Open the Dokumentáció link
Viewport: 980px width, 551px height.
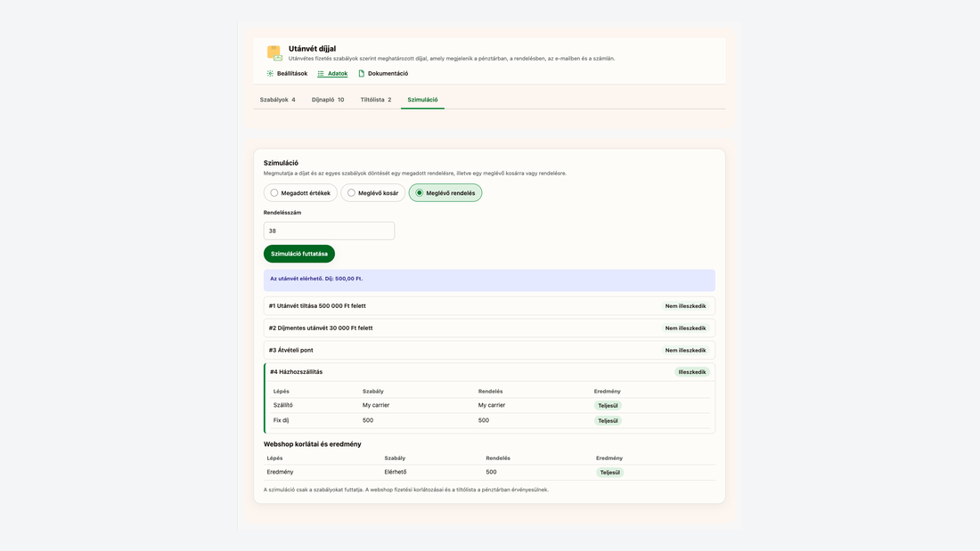point(383,74)
